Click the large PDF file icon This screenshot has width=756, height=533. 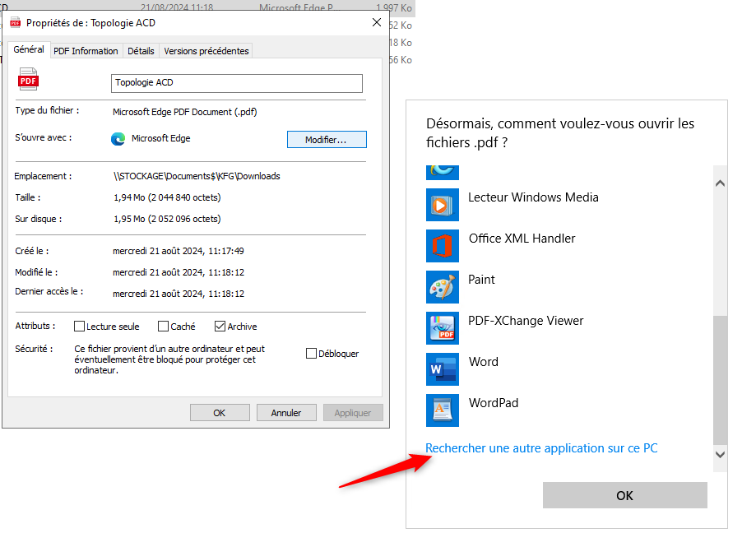pos(29,81)
